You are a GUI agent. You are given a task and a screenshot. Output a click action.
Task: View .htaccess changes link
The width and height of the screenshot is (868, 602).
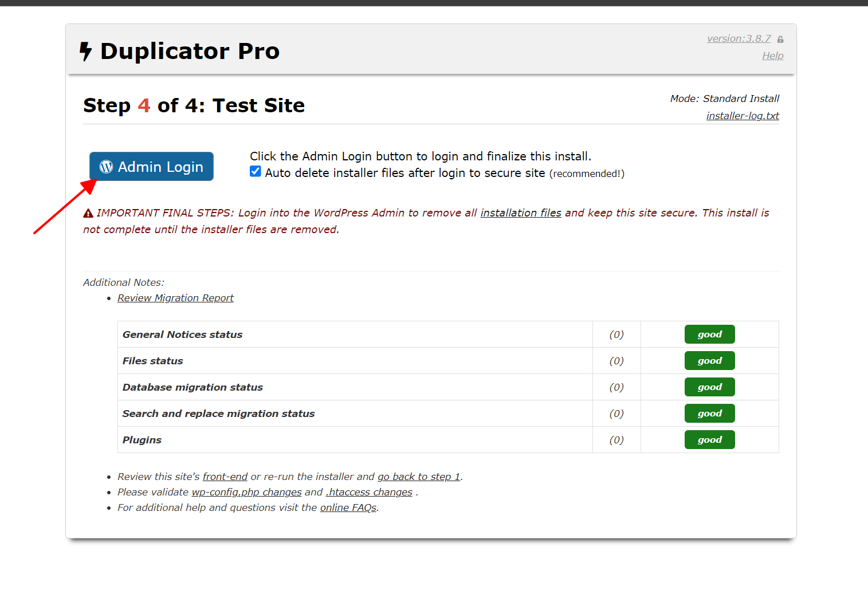coord(369,492)
